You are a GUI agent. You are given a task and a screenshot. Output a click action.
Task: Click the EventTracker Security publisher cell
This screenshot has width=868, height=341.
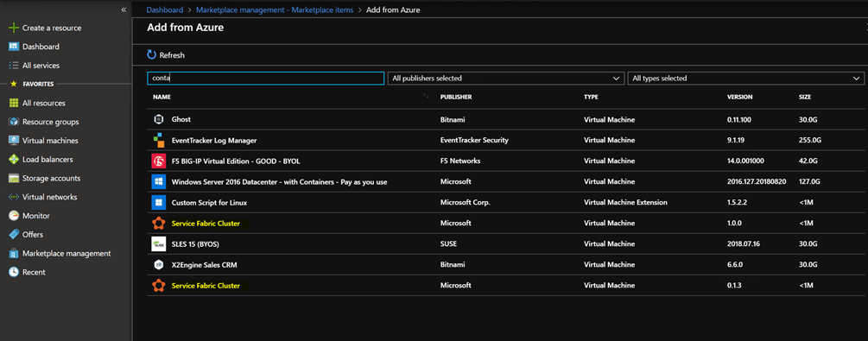474,141
